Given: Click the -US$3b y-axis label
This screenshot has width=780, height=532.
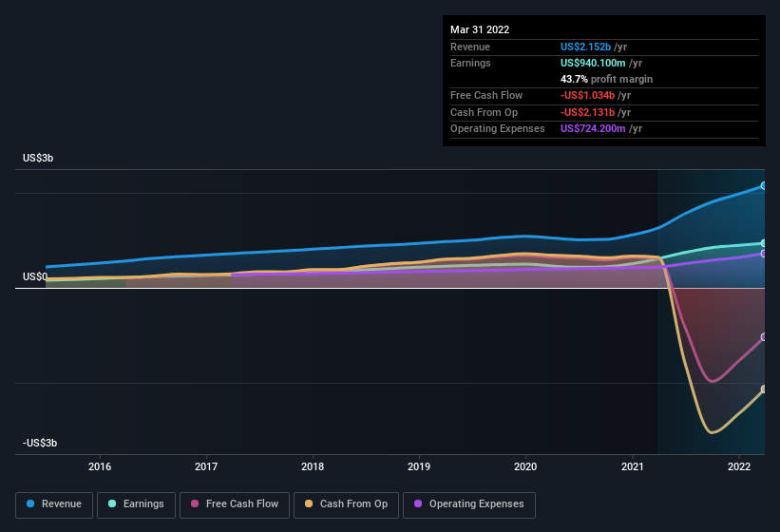Looking at the screenshot, I should pos(40,443).
